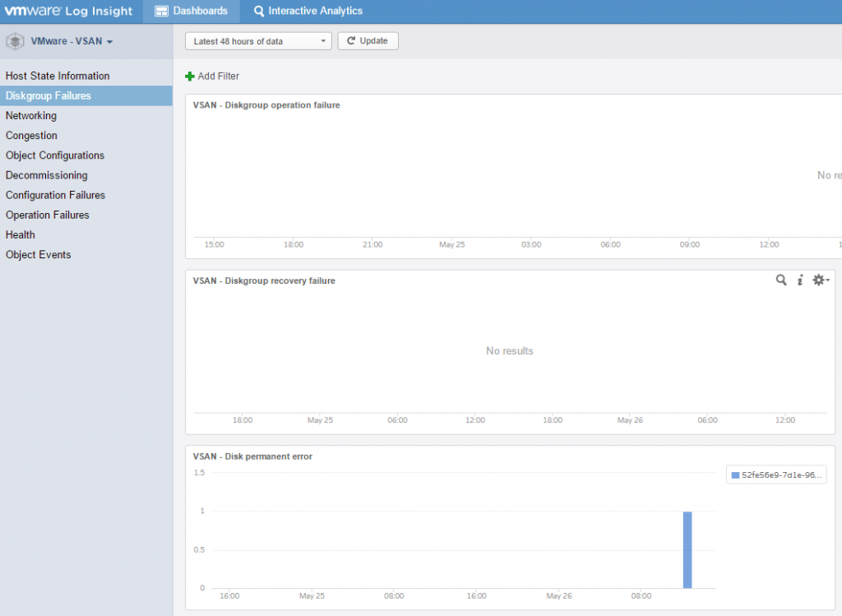Expand the VMware - VSAN dropdown

[x=72, y=41]
